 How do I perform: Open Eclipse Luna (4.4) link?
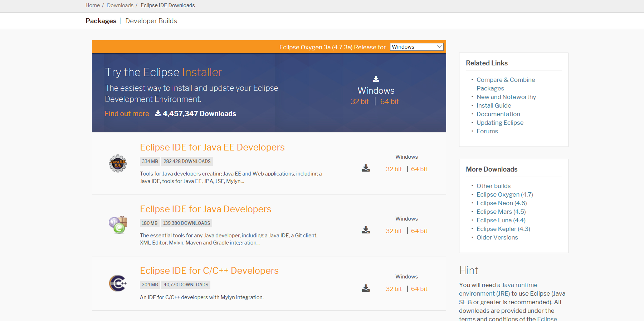tap(501, 220)
